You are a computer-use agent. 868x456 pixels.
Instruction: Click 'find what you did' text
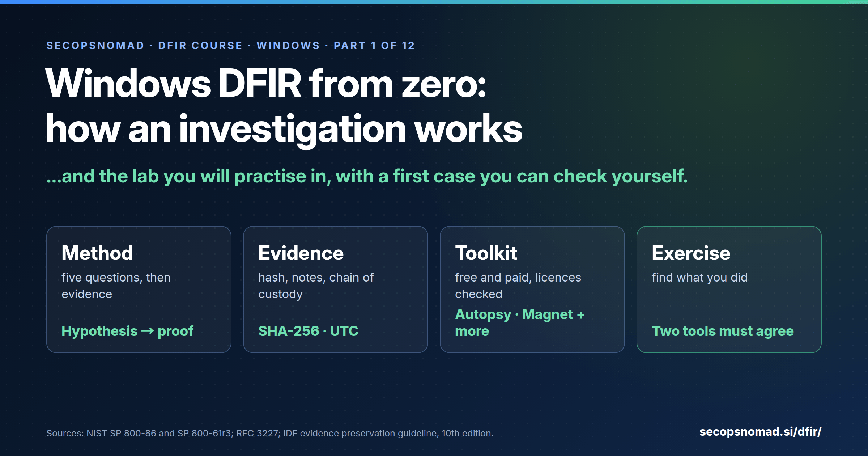[699, 278]
